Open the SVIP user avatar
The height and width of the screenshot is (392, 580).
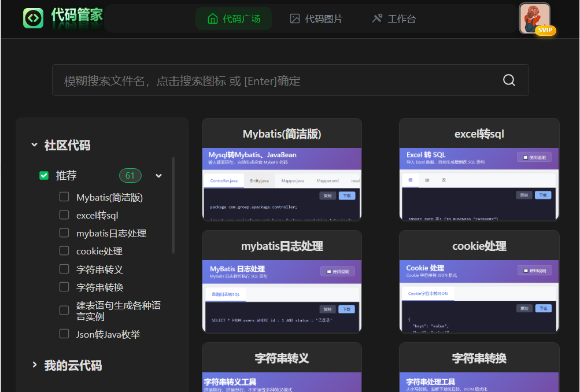click(x=535, y=19)
